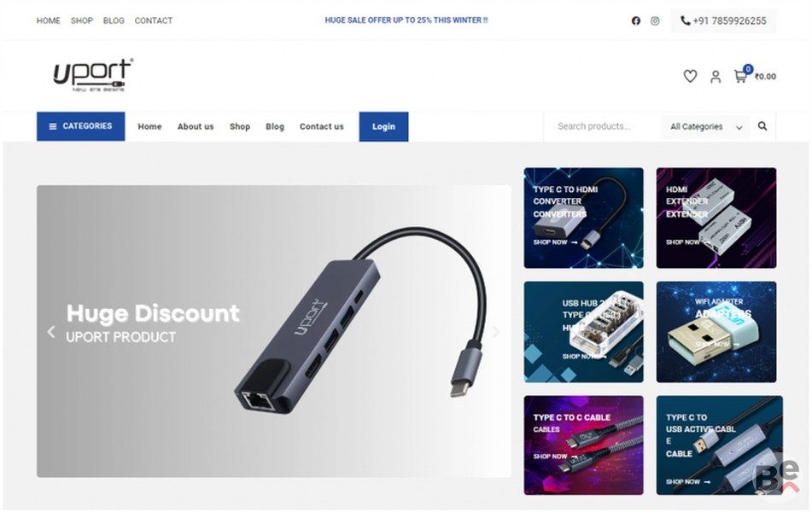Click the Search products input field

[x=603, y=126]
